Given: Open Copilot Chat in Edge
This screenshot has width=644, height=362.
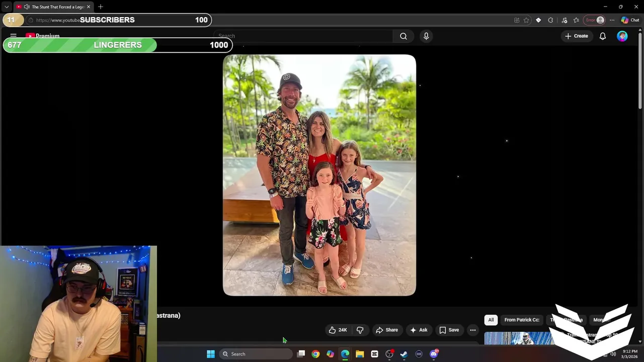Looking at the screenshot, I should (x=630, y=20).
